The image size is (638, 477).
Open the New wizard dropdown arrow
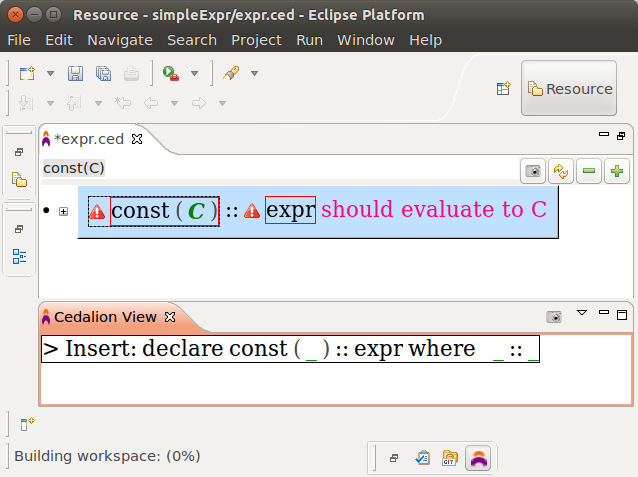click(x=50, y=74)
